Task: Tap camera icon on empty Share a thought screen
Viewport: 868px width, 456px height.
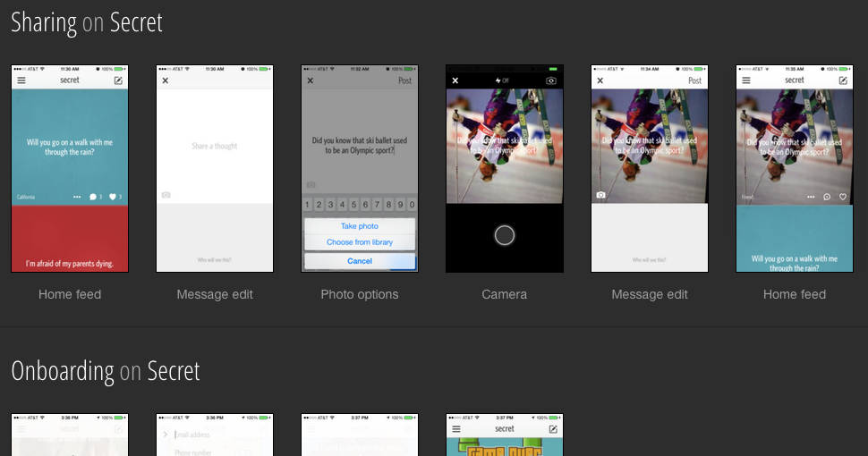Action: [x=166, y=195]
